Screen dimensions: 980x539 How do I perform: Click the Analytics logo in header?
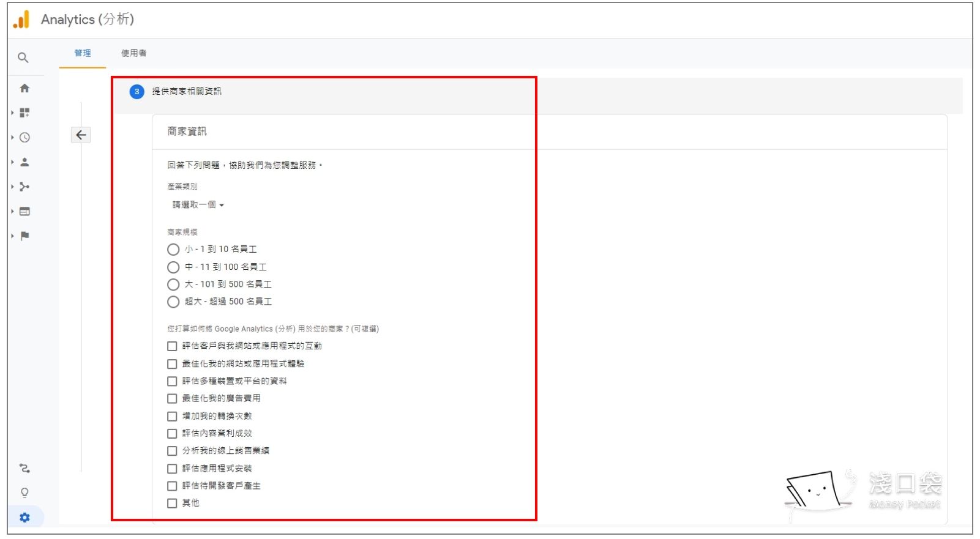click(x=21, y=20)
